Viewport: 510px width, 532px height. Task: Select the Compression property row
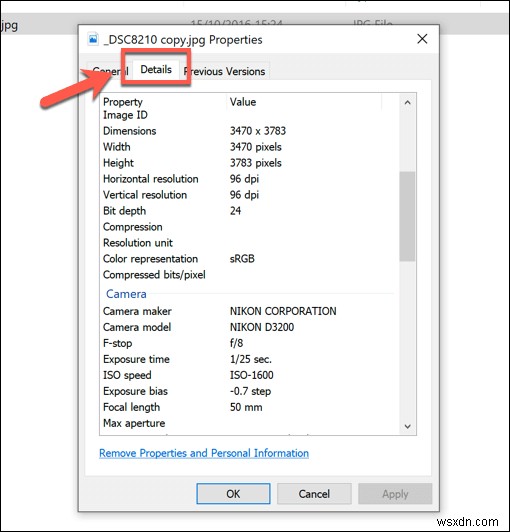(x=249, y=227)
